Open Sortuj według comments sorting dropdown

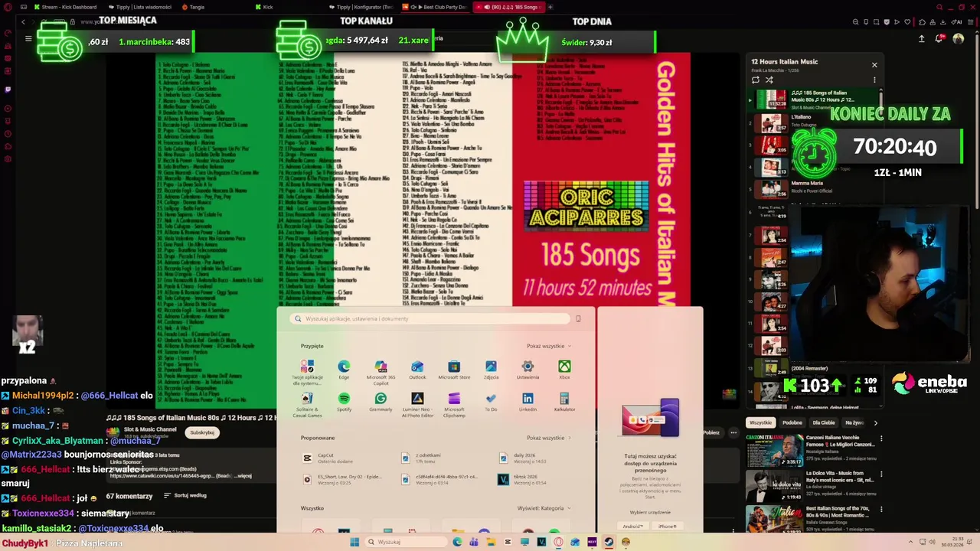click(185, 495)
